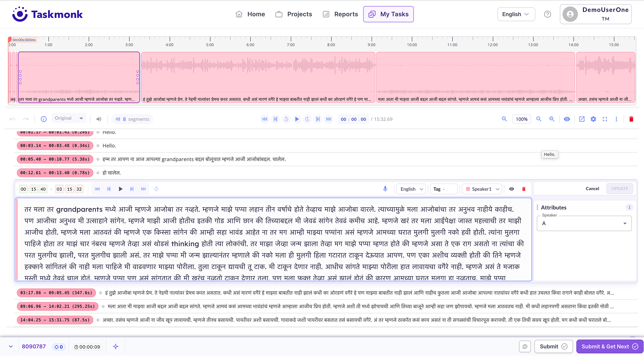Open the Tag dropdown
Viewport: 644px width, 356px height.
[444, 189]
